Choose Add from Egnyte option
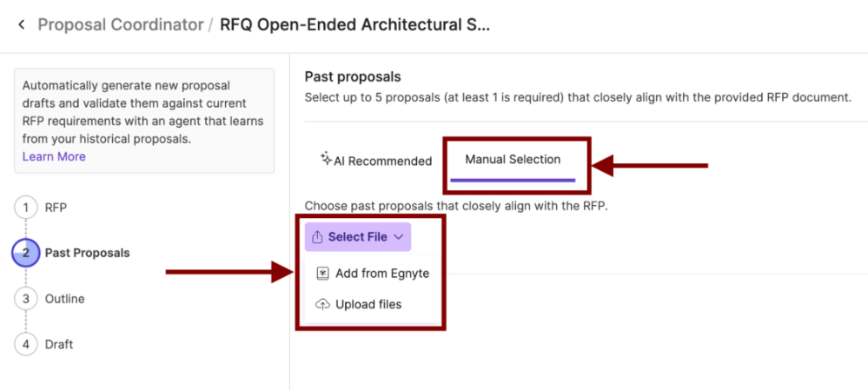This screenshot has height=390, width=868. tap(373, 274)
